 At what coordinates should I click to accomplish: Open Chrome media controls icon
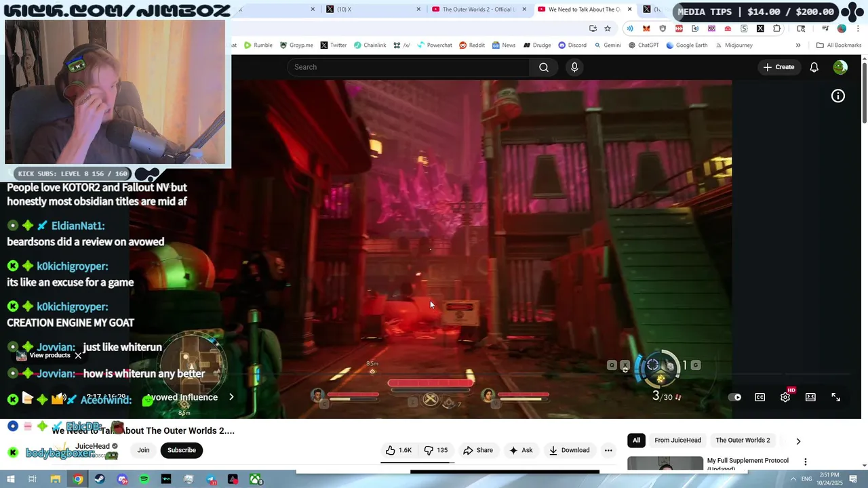825,28
